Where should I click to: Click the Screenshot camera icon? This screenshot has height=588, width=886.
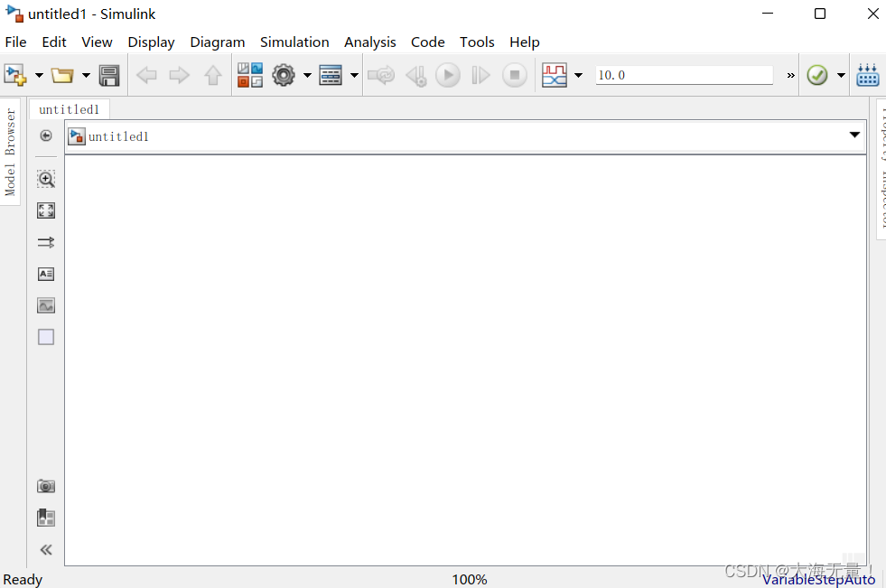point(46,486)
